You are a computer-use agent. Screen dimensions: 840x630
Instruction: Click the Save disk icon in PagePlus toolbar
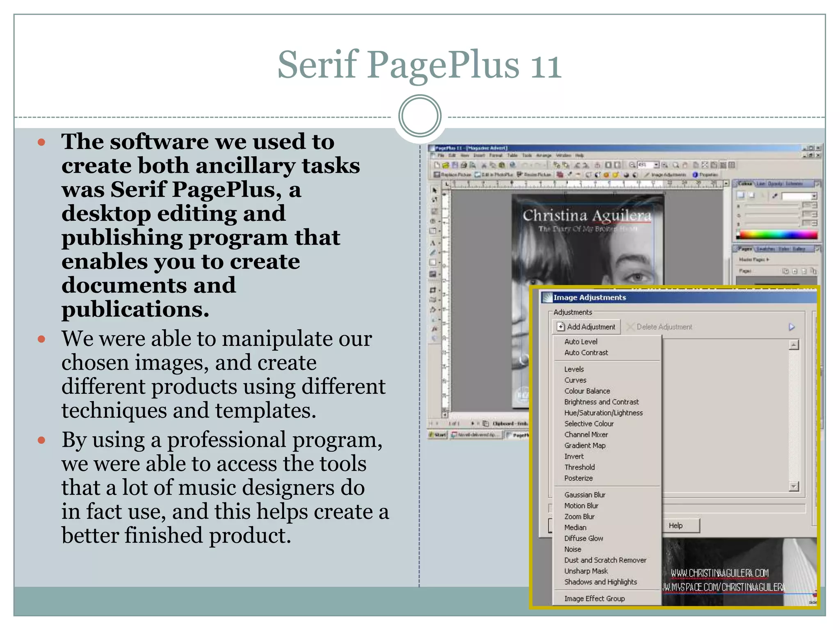455,165
